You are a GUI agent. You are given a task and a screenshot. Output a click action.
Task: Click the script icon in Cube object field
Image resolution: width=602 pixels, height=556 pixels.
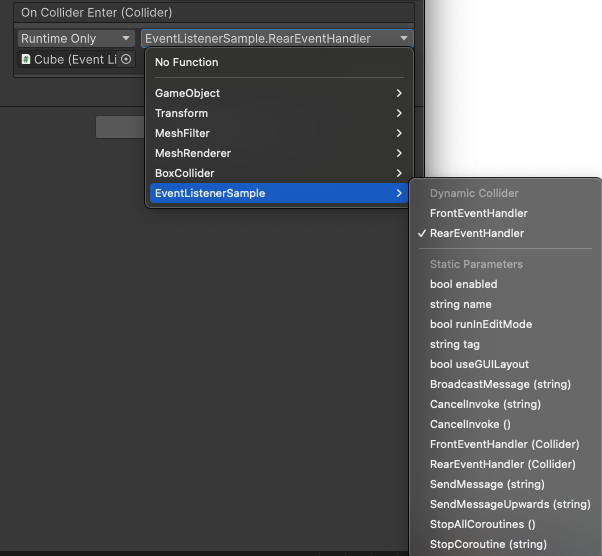click(x=26, y=59)
